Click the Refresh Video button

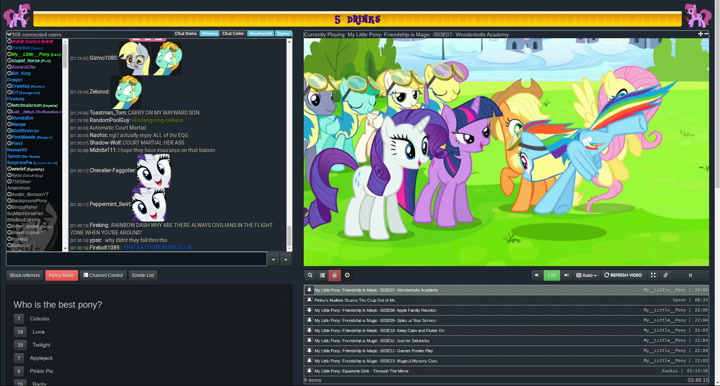click(x=623, y=275)
